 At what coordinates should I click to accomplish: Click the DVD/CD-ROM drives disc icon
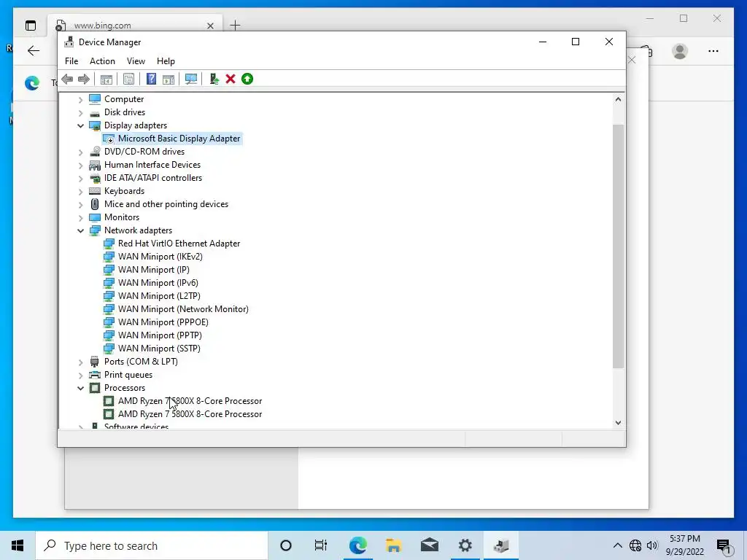[95, 152]
